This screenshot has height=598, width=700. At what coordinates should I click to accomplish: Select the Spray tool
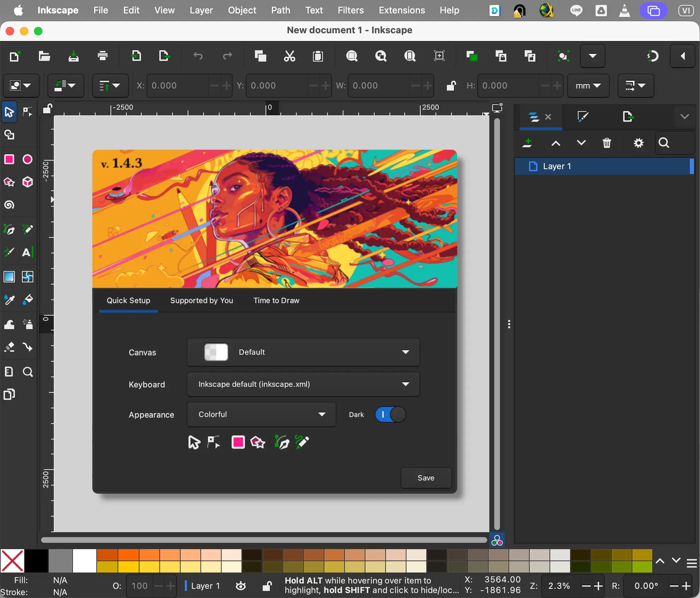click(28, 324)
